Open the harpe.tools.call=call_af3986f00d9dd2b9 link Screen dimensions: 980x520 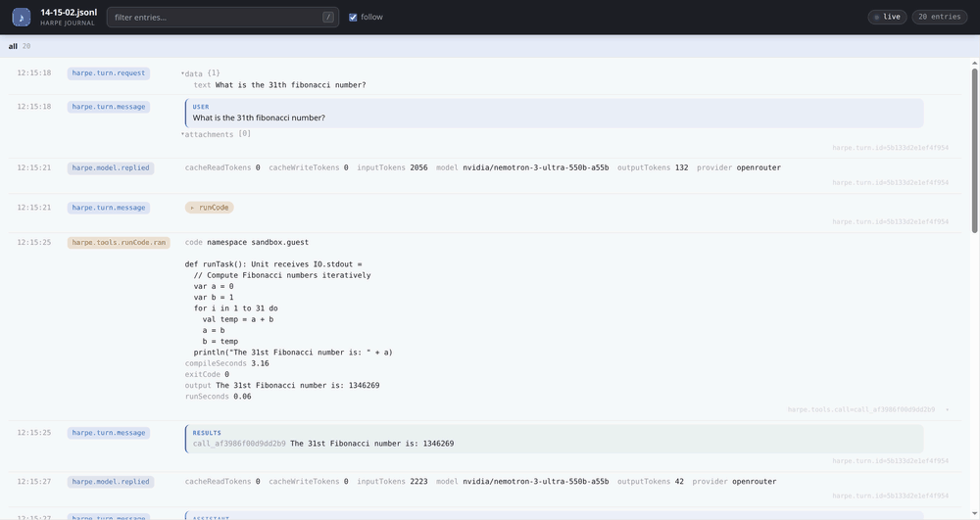pos(861,409)
